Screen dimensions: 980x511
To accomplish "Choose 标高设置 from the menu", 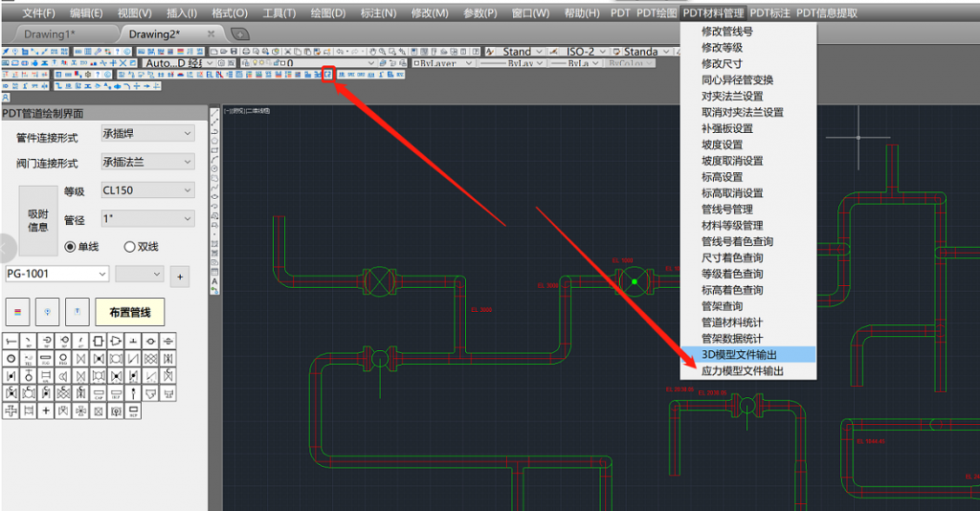I will coord(748,177).
